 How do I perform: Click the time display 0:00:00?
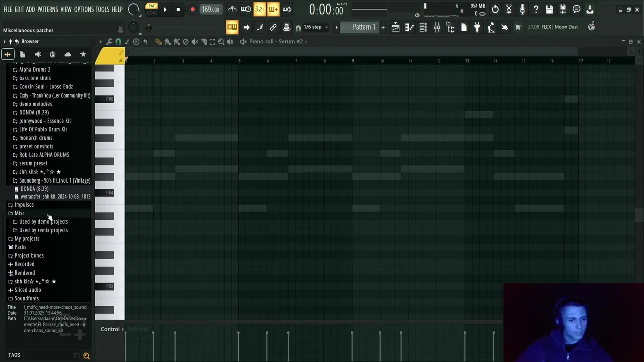tap(326, 9)
